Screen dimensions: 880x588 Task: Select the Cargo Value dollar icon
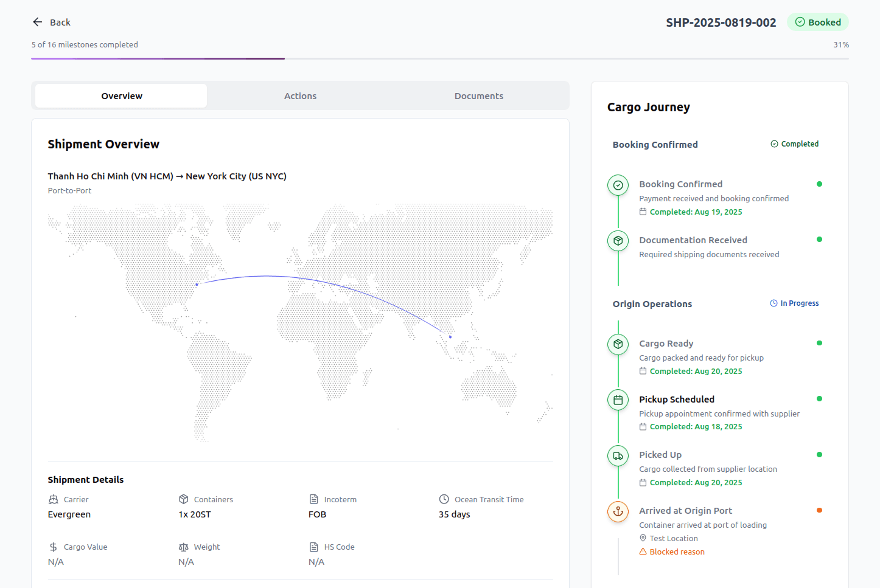point(53,547)
